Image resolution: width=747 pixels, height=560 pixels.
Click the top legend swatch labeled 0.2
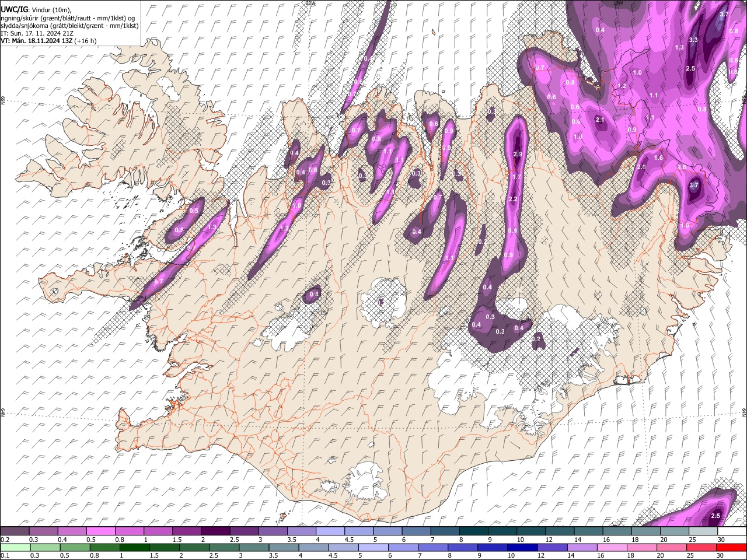[x=15, y=531]
